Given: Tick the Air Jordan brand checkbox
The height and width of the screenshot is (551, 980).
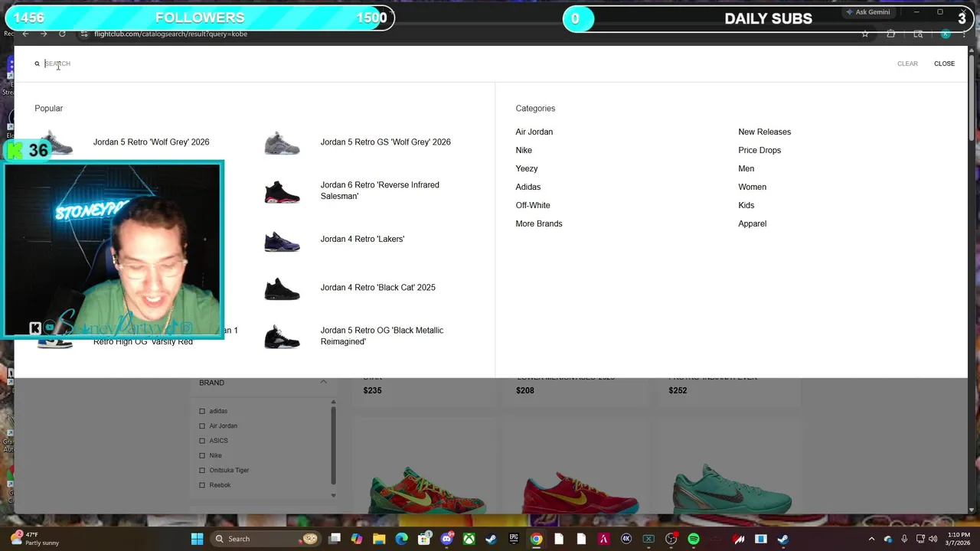Looking at the screenshot, I should click(202, 425).
